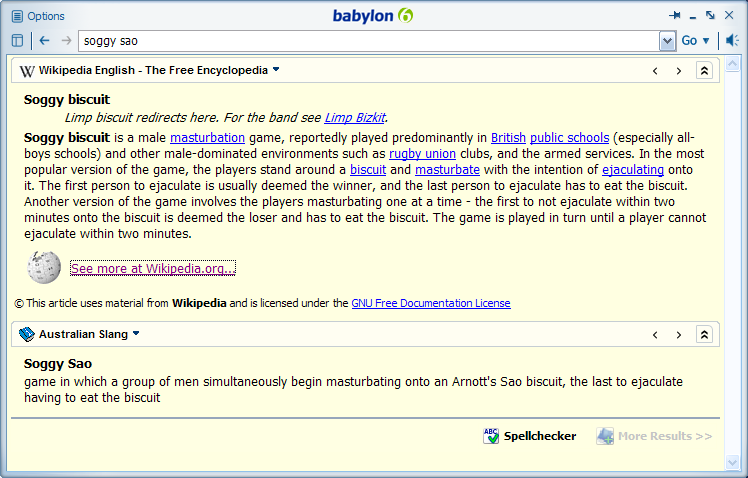Click the Spellchecker button
748x478 pixels.
[x=530, y=436]
